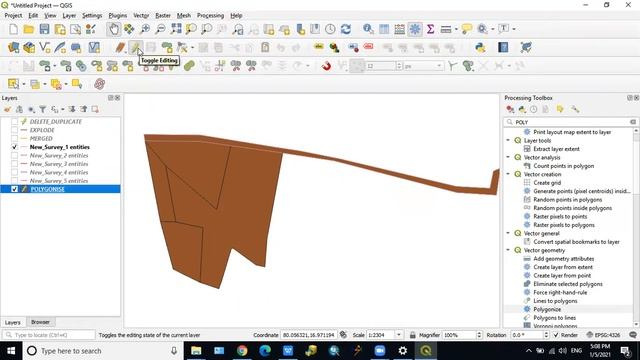
Task: Click the Type to locate search box
Action: [49, 335]
